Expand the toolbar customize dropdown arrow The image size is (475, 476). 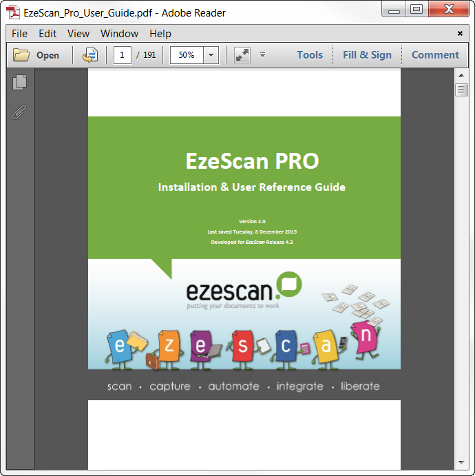point(262,55)
